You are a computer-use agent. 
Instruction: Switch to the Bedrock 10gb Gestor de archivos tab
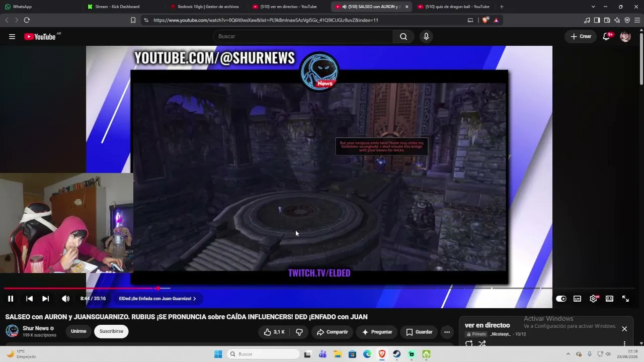[x=206, y=7]
